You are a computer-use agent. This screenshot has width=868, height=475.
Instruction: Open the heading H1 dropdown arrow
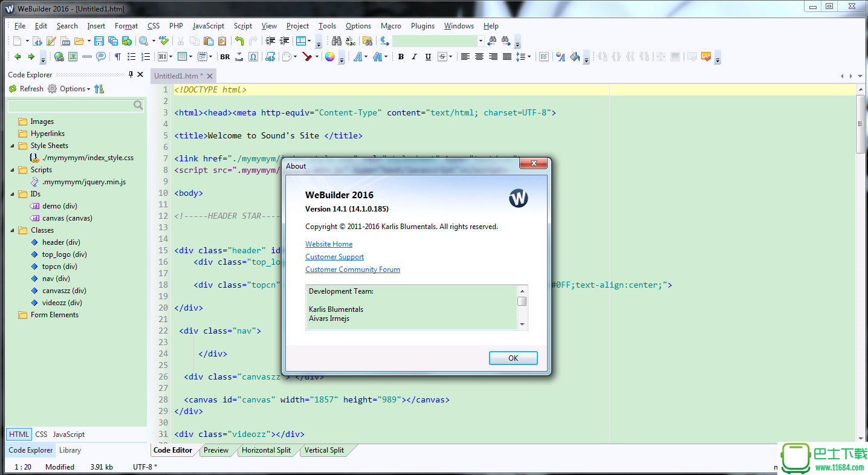170,57
